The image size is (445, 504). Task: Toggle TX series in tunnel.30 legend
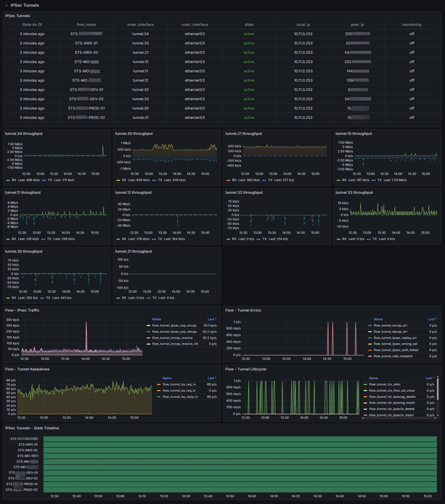tap(48, 298)
